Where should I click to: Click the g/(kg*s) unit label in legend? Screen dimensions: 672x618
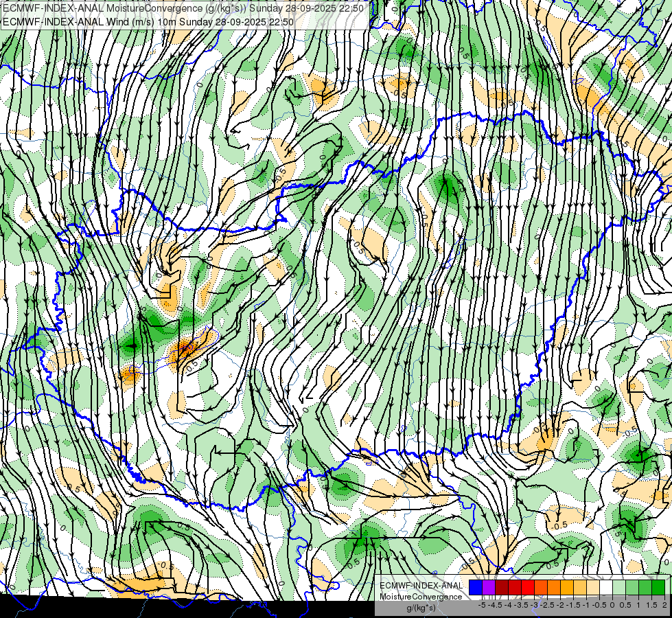(x=421, y=608)
